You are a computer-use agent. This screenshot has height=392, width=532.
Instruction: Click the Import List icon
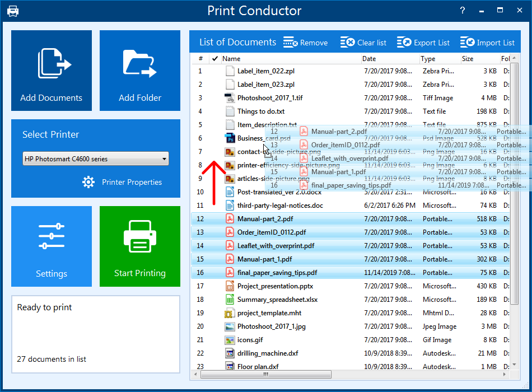click(467, 43)
